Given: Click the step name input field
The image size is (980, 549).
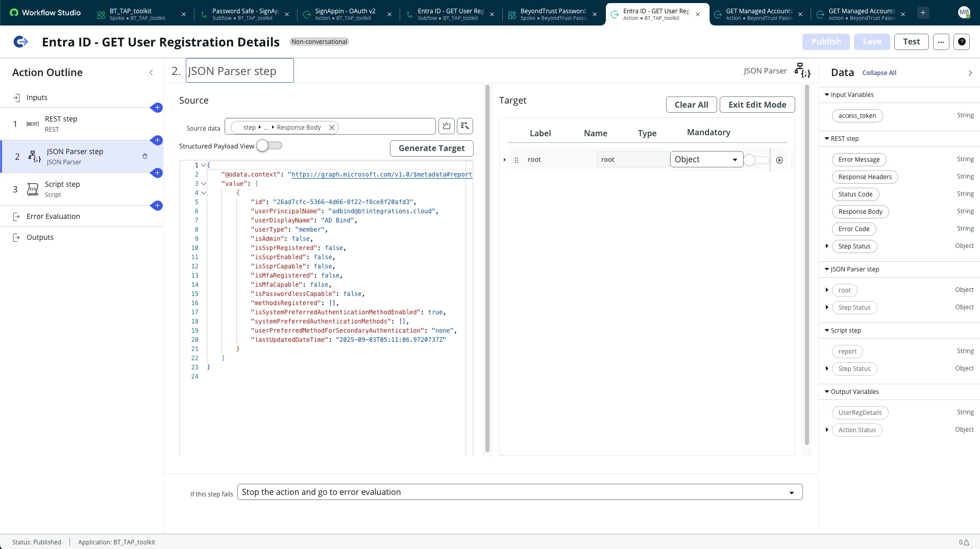Looking at the screenshot, I should pos(240,70).
